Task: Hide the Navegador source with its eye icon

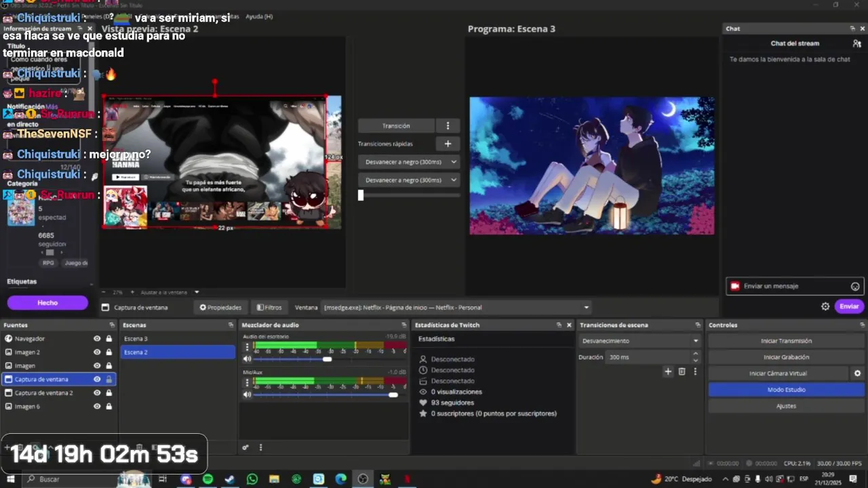Action: click(97, 339)
